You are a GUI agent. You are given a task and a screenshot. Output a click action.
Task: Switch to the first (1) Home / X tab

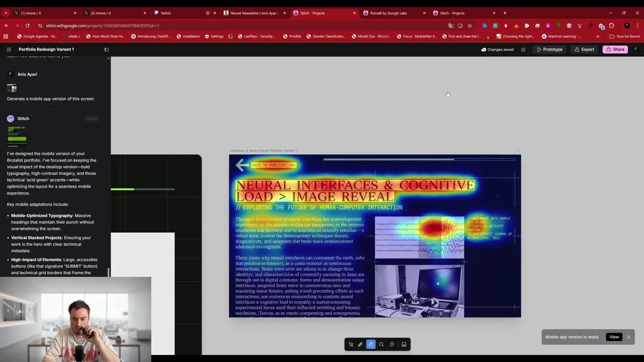pos(45,13)
